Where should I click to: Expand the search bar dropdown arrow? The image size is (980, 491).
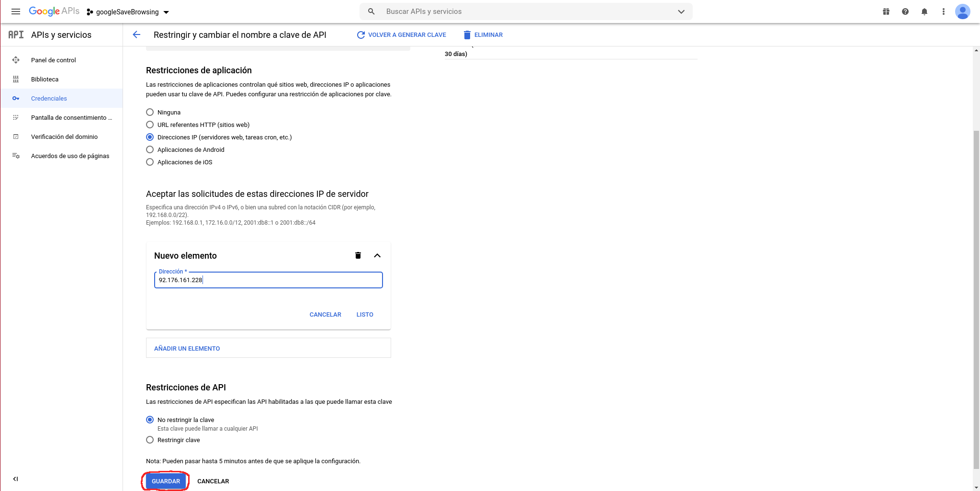click(681, 11)
